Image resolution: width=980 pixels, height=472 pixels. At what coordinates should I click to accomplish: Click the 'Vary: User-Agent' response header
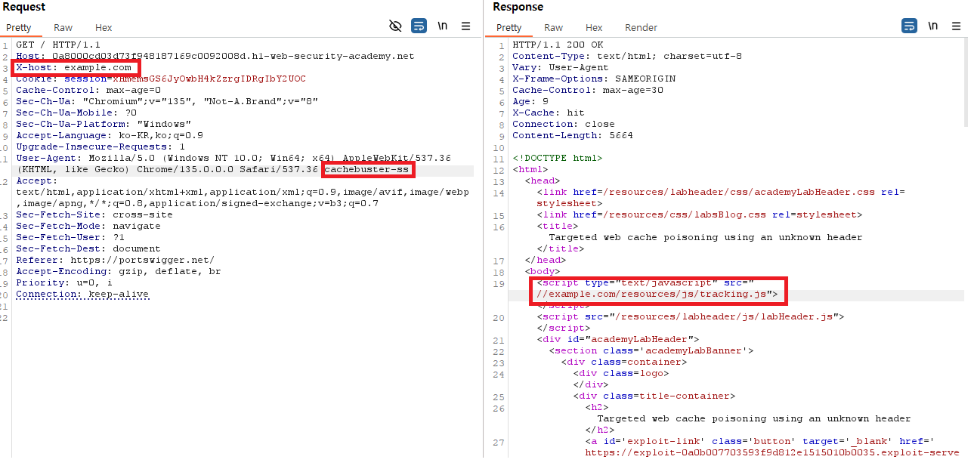(x=561, y=67)
